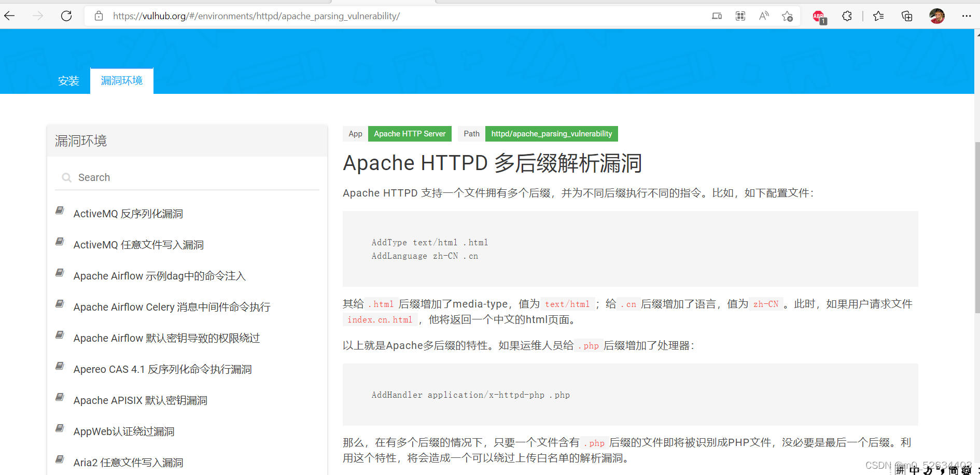Viewport: 980px width, 475px height.
Task: Go back using the browser back arrow
Action: 9,16
